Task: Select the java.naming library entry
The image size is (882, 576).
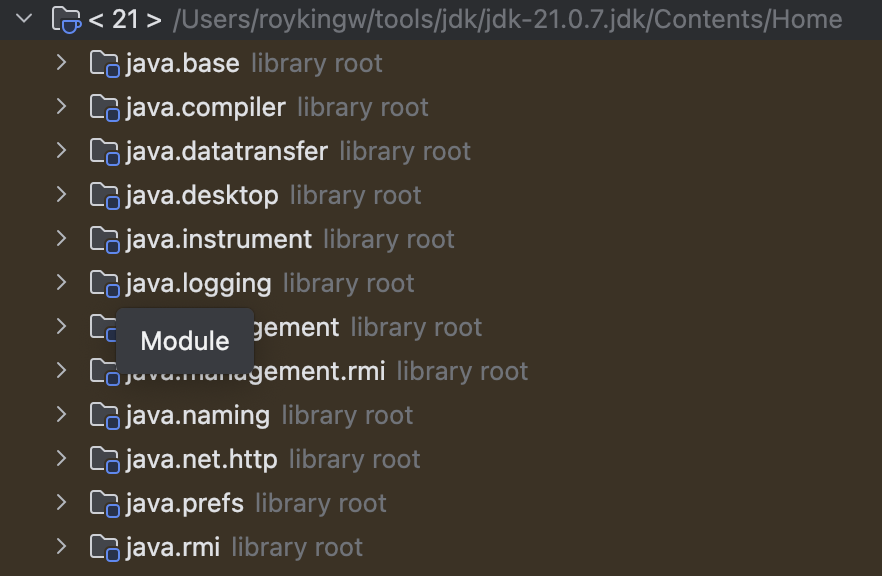Action: click(198, 416)
